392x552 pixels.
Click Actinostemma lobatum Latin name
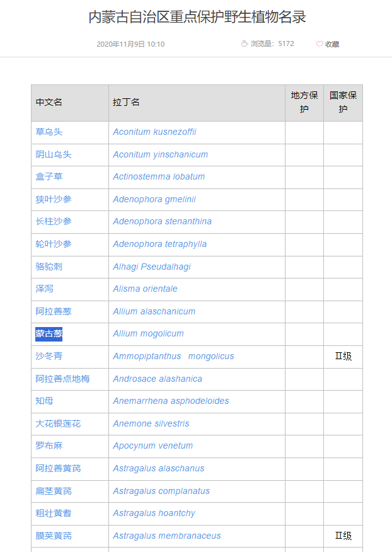pyautogui.click(x=159, y=176)
